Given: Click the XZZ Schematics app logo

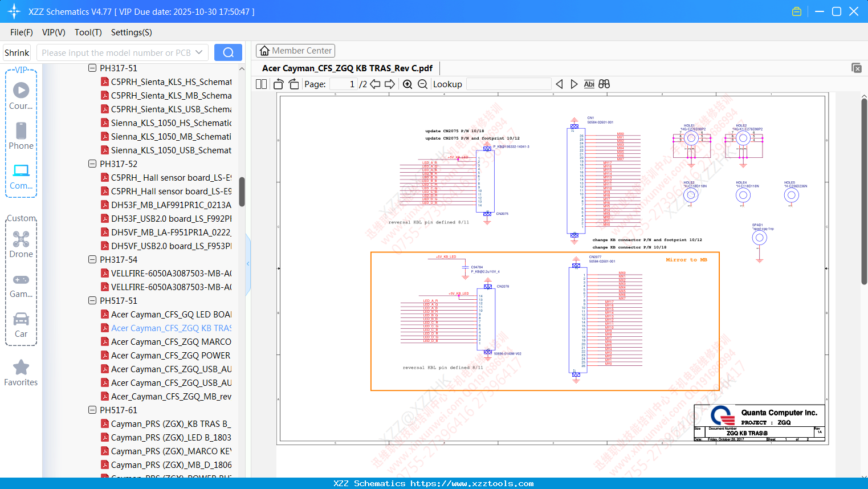Looking at the screenshot, I should pyautogui.click(x=14, y=11).
